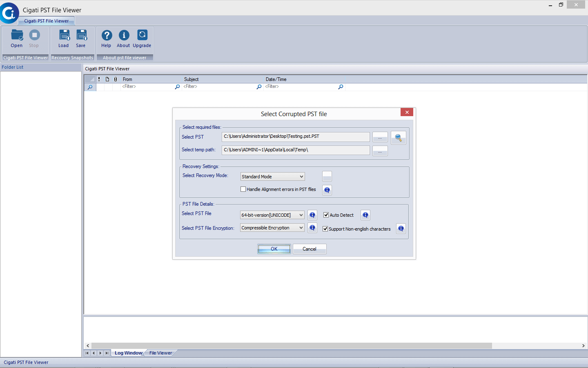
Task: Show info beside the PST File Encryption dropdown
Action: click(x=312, y=228)
